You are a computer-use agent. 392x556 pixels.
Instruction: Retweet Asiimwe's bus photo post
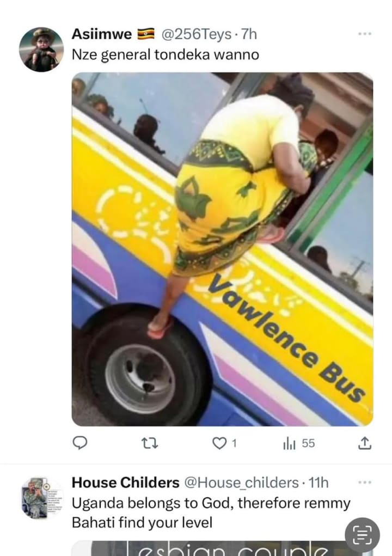click(150, 443)
